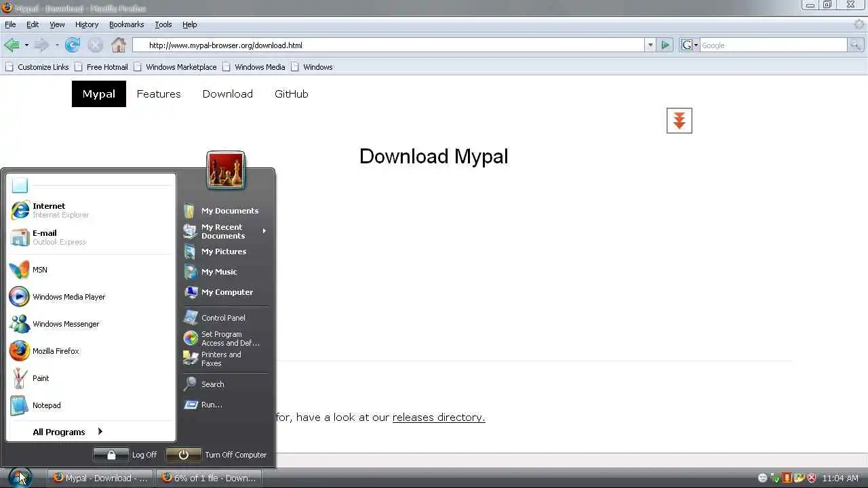Follow the releases directory link
This screenshot has height=488, width=868.
click(439, 418)
